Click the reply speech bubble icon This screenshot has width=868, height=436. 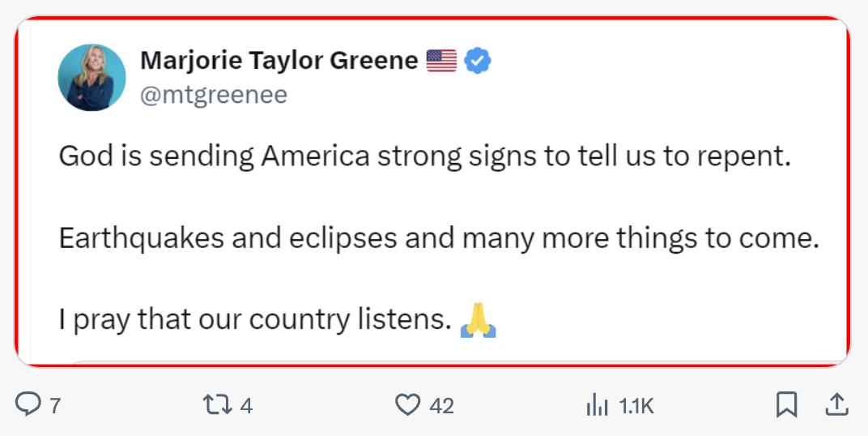click(28, 405)
